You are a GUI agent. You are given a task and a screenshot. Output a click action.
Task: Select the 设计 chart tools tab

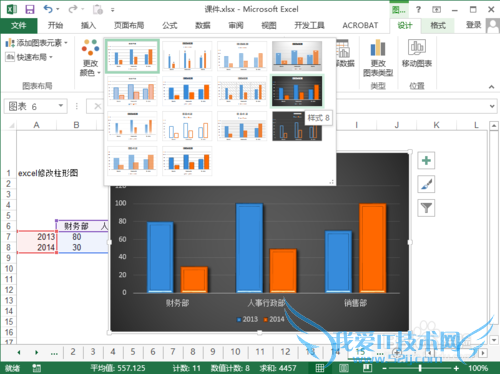(x=405, y=25)
